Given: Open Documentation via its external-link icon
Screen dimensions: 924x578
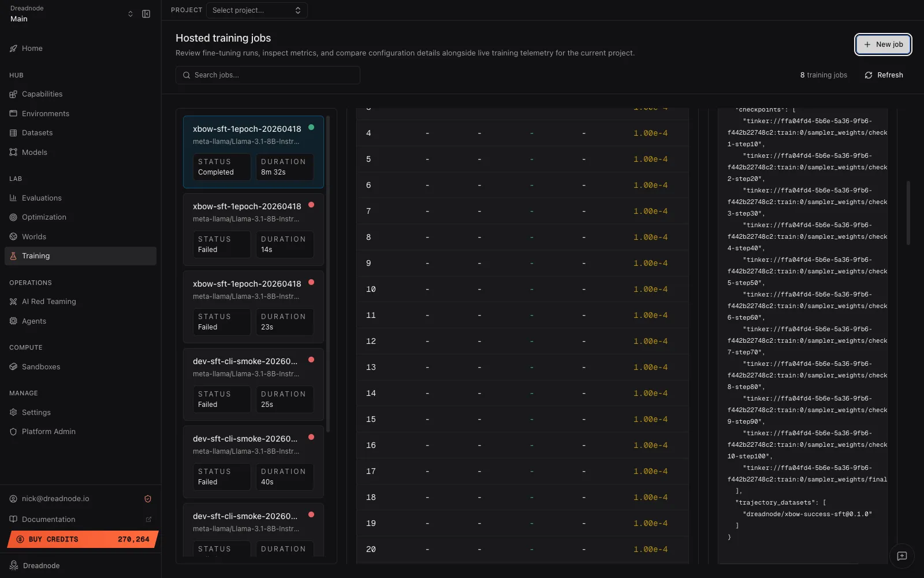Looking at the screenshot, I should coord(148,519).
